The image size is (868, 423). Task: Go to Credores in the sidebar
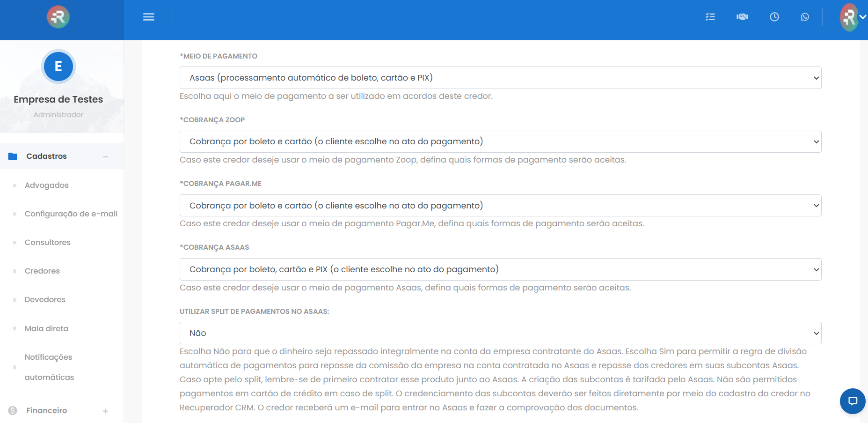click(x=42, y=271)
